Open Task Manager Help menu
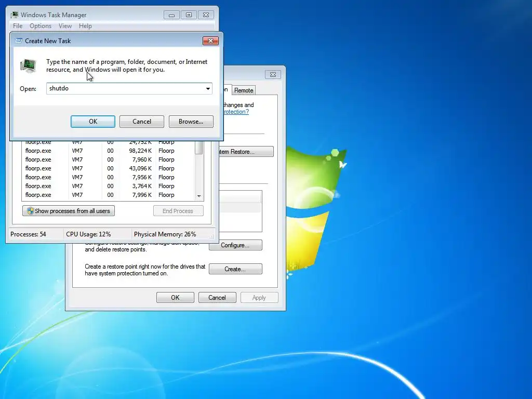532x399 pixels. click(x=85, y=26)
